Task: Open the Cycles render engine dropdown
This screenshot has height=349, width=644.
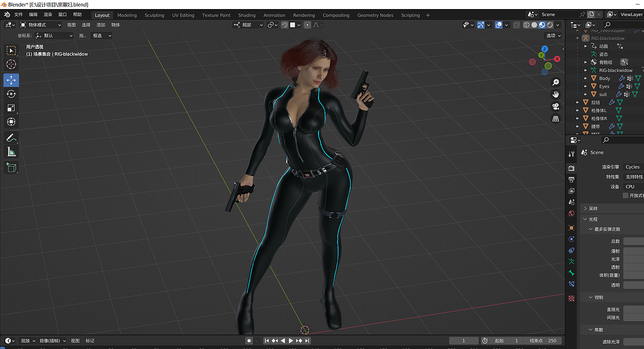Action: click(x=633, y=167)
